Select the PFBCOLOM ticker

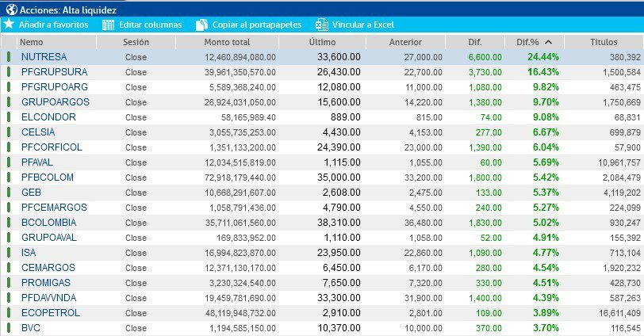[48, 178]
